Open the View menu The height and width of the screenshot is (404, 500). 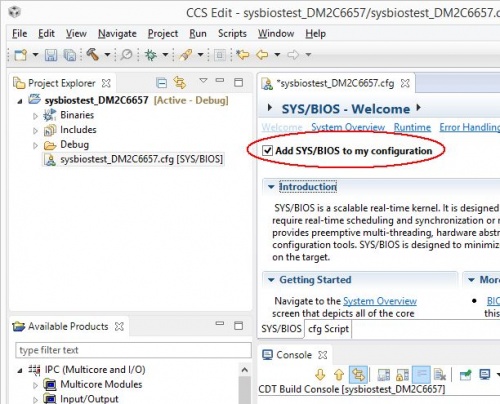pos(76,34)
